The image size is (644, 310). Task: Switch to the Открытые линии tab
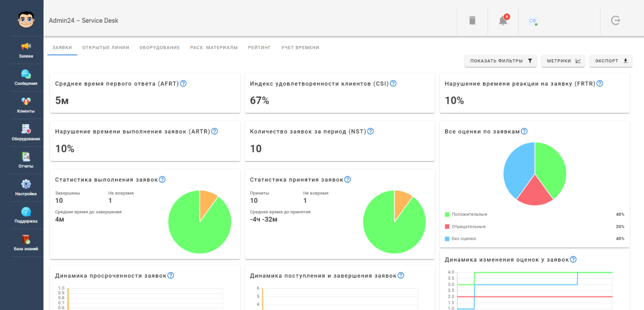coord(106,47)
